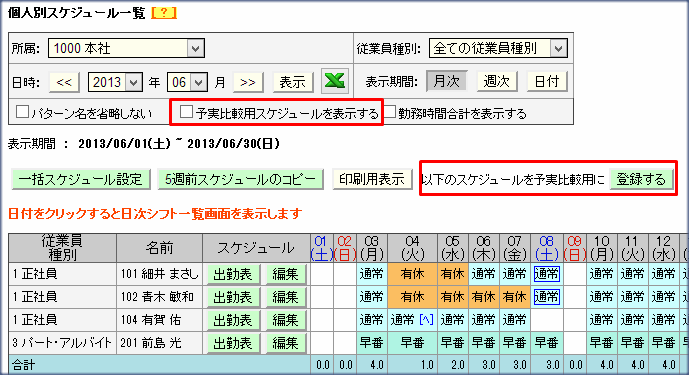
Task: Open 出勤表 for 有賀 佑
Action: (x=233, y=320)
